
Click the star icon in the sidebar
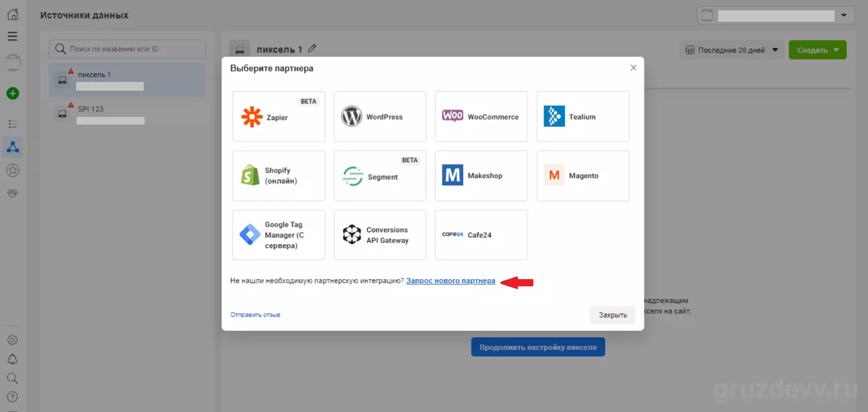point(13,170)
